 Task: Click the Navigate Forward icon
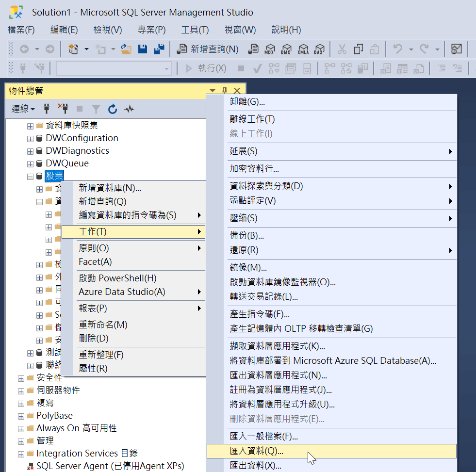click(x=50, y=49)
